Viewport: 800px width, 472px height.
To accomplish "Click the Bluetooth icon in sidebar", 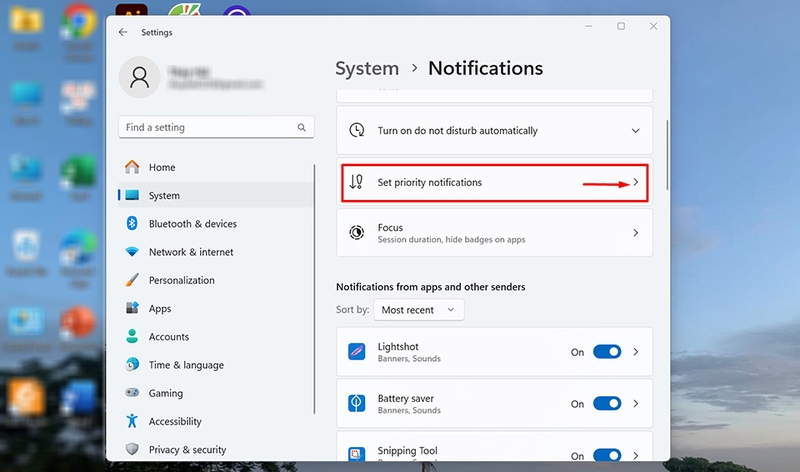I will coord(132,223).
